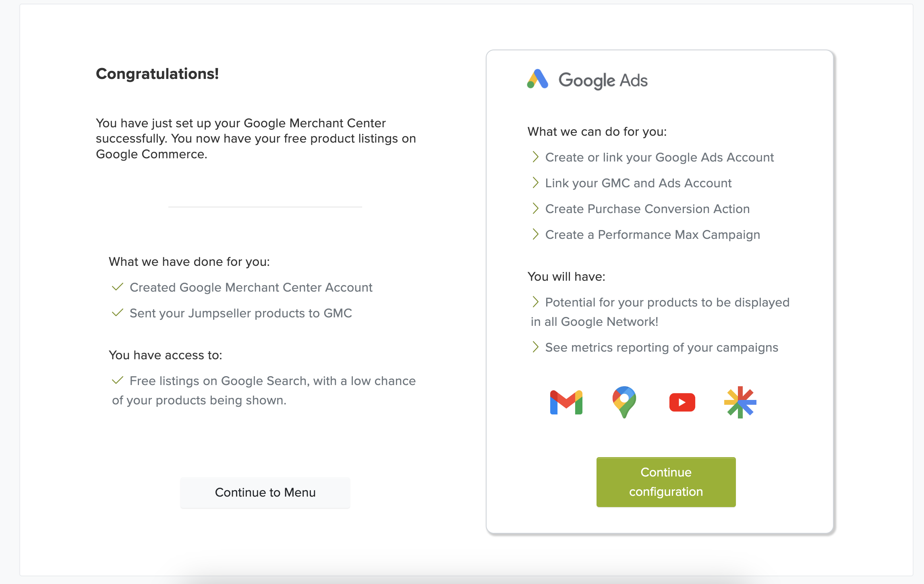Click checkmark beside Free listings on Google Search

117,381
